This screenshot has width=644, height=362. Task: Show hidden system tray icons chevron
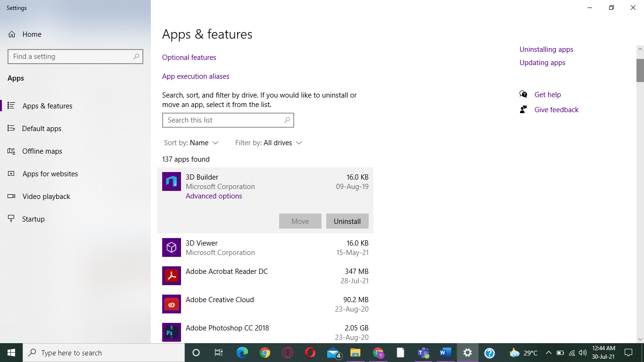coord(548,353)
